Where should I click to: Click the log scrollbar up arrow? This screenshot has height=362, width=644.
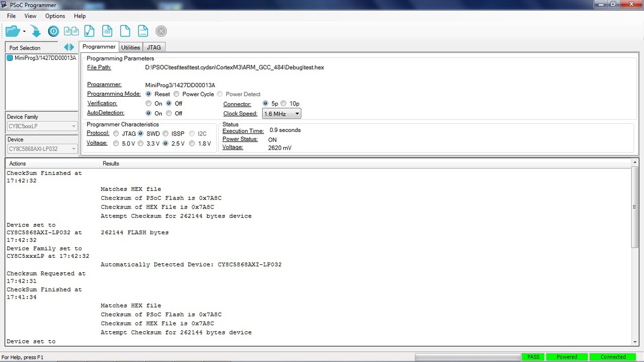pyautogui.click(x=635, y=164)
